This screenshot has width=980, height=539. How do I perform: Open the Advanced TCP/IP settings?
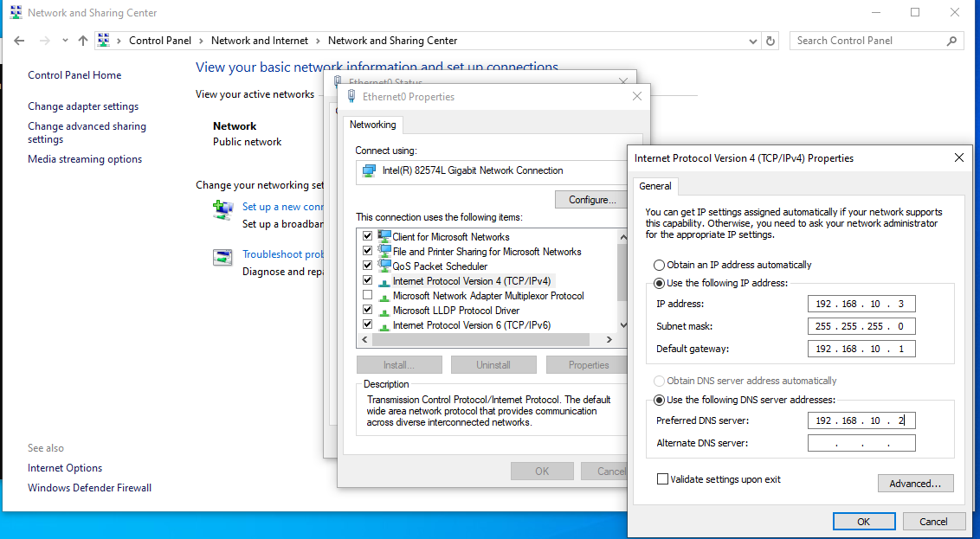pos(916,484)
